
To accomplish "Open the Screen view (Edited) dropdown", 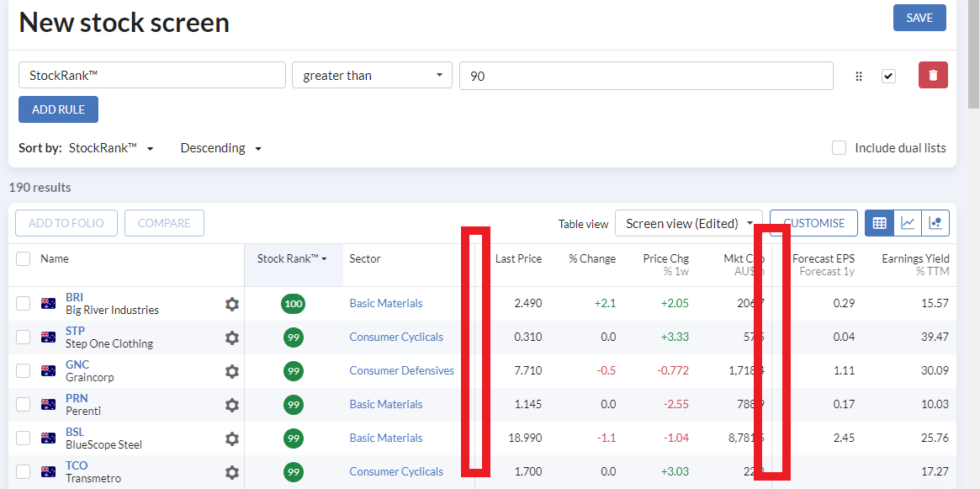I will 689,223.
